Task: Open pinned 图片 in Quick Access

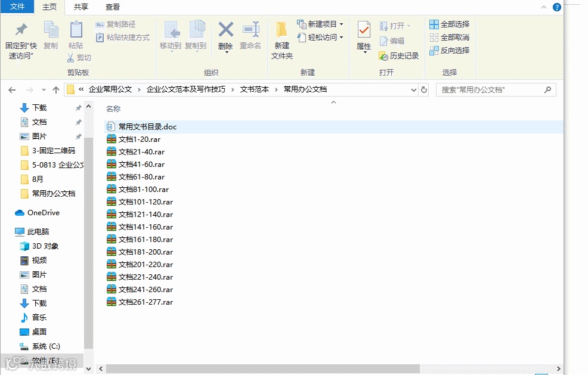Action: coord(39,137)
